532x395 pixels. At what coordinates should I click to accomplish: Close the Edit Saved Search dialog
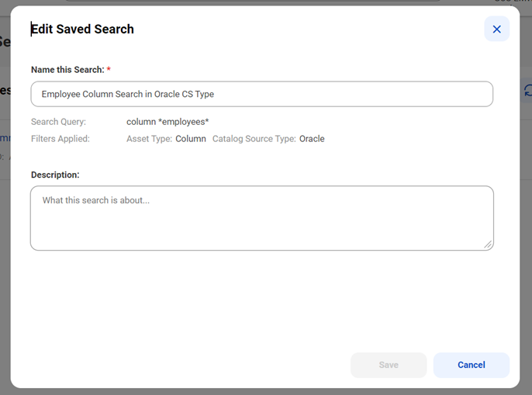click(496, 29)
